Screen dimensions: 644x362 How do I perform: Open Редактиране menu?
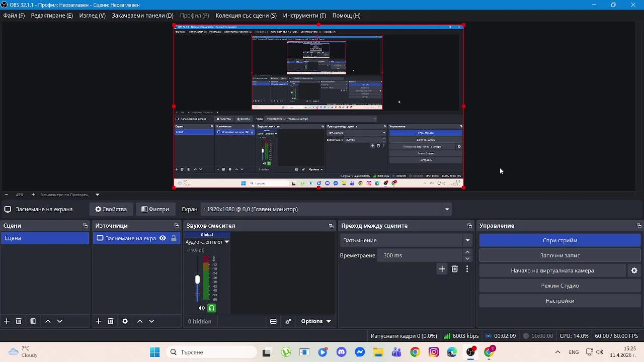(x=52, y=16)
